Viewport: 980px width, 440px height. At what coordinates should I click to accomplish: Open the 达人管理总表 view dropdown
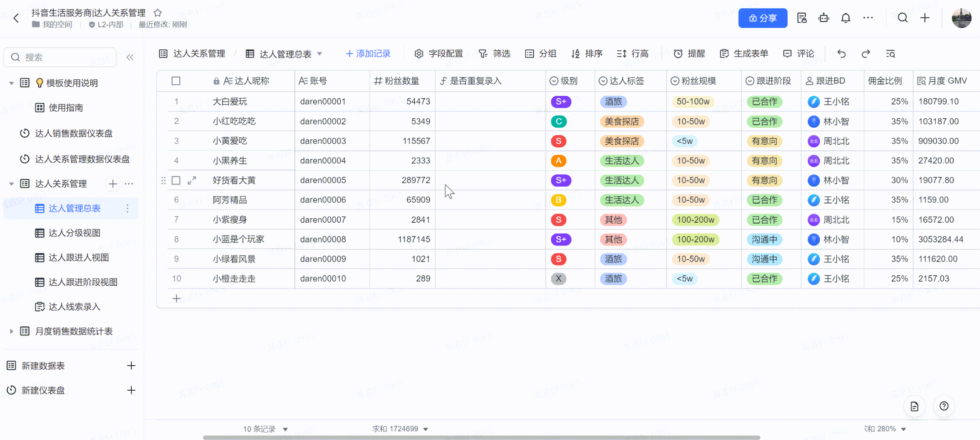(319, 54)
